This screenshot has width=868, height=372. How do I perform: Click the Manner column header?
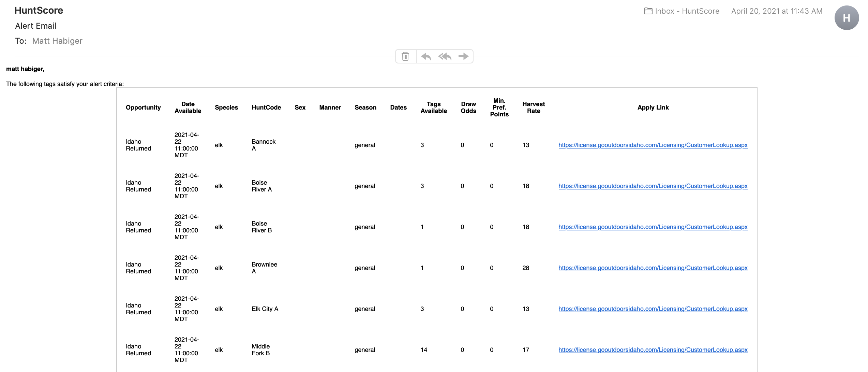pyautogui.click(x=330, y=108)
